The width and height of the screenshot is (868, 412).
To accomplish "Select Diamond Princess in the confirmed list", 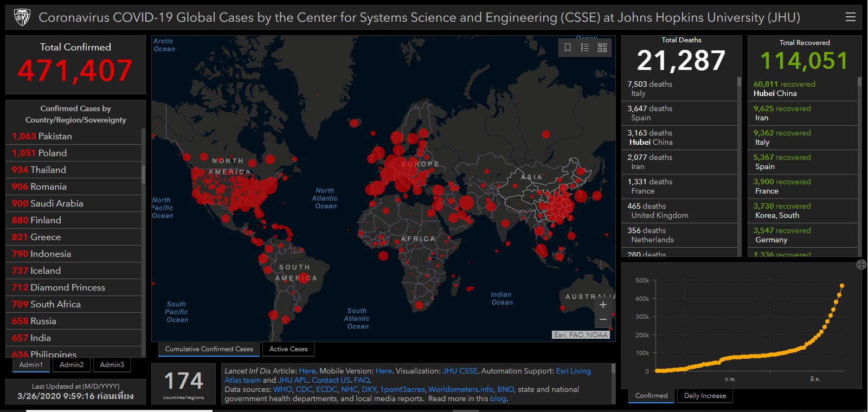I will [74, 287].
